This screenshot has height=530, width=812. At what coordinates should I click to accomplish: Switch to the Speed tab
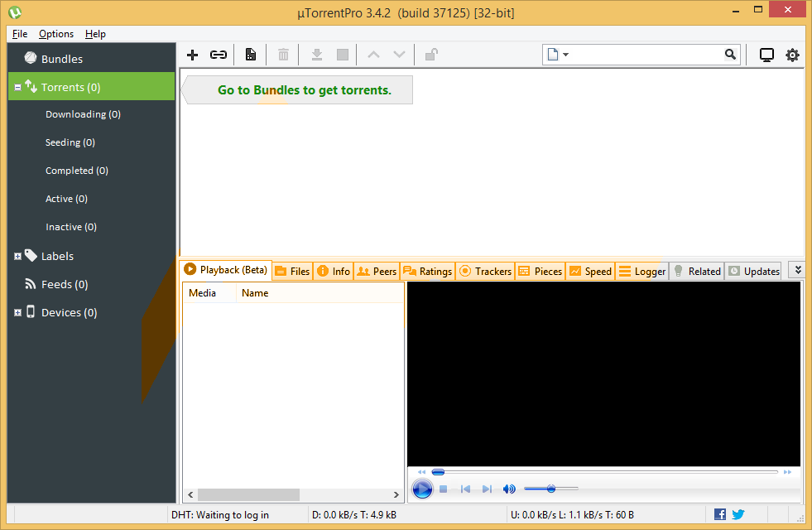coord(591,271)
